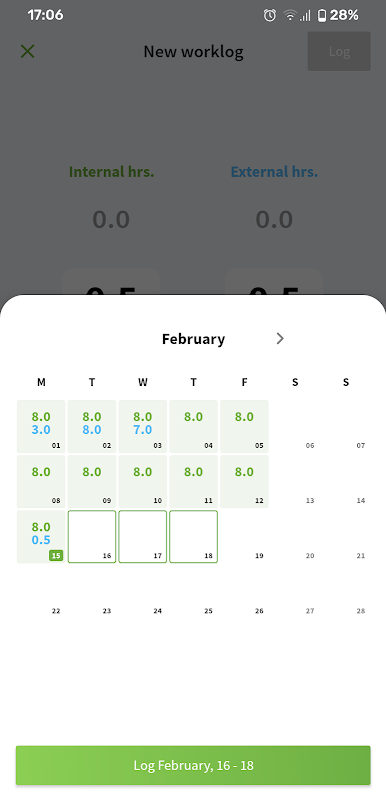
Task: Tap the February month title
Action: tap(193, 339)
